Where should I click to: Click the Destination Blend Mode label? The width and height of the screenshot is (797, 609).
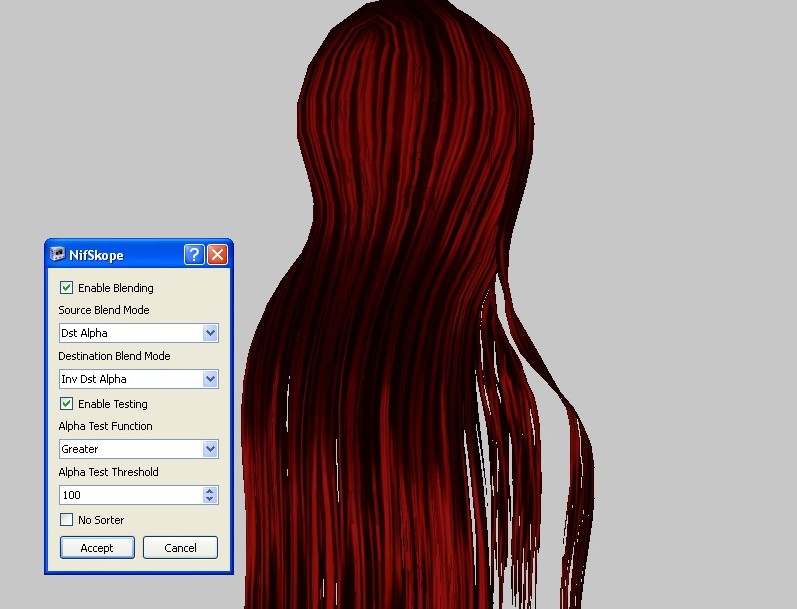coord(114,356)
